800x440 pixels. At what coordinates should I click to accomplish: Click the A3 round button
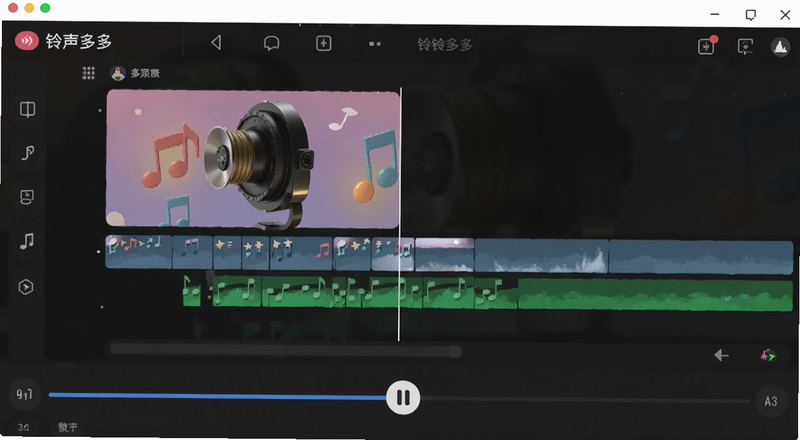click(771, 401)
